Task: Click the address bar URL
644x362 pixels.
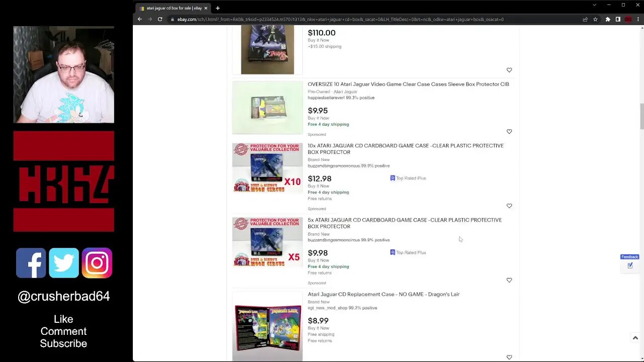Action: point(340,19)
